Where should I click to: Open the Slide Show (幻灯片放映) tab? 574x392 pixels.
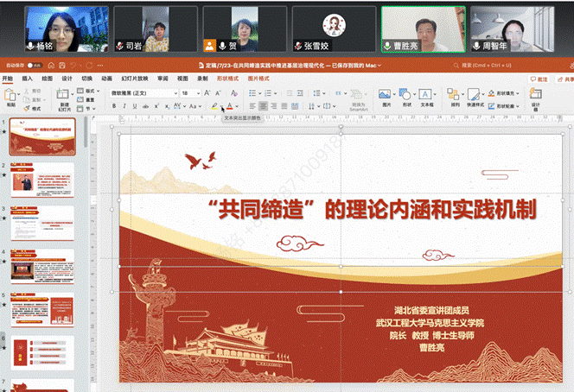point(135,79)
